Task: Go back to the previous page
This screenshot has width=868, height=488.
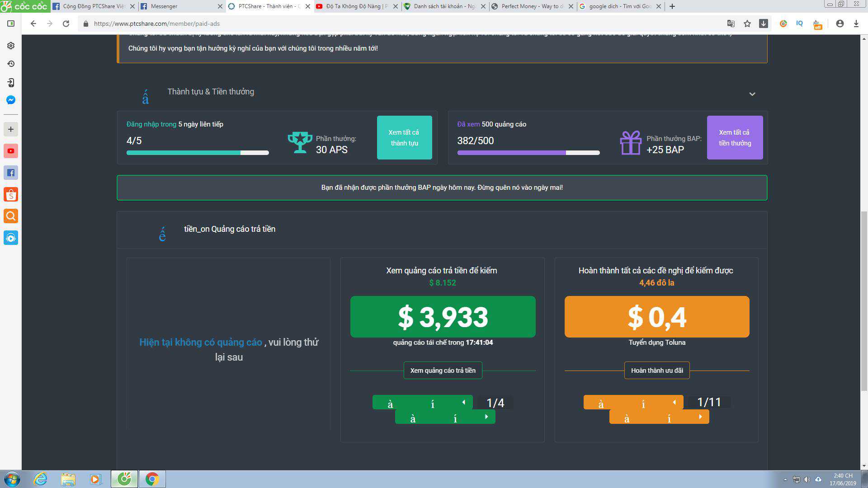Action: click(x=33, y=23)
